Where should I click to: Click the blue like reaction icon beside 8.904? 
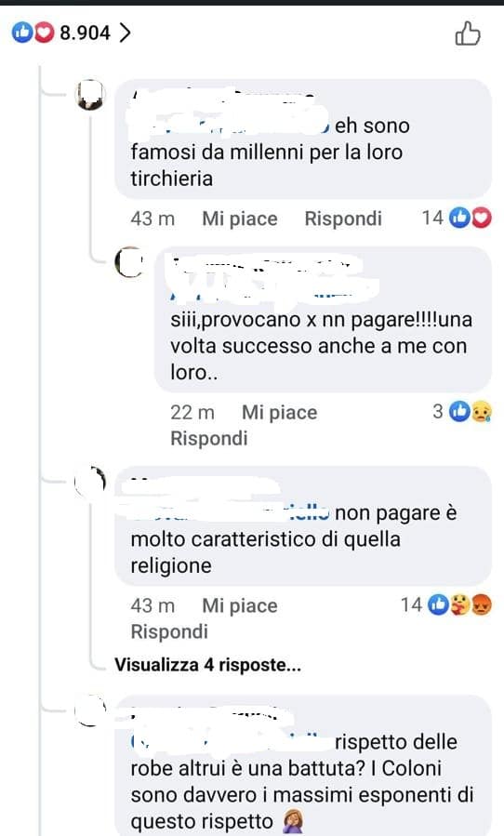[22, 33]
